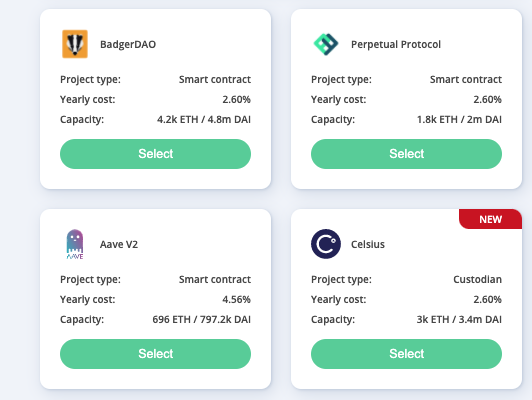Click Aave V2 yearly cost 4.56%
Screen dimensions: 532x400
(x=236, y=299)
